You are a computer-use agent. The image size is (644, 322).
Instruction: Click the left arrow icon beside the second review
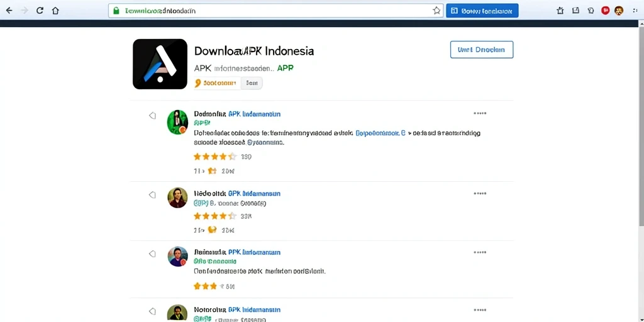pos(152,195)
